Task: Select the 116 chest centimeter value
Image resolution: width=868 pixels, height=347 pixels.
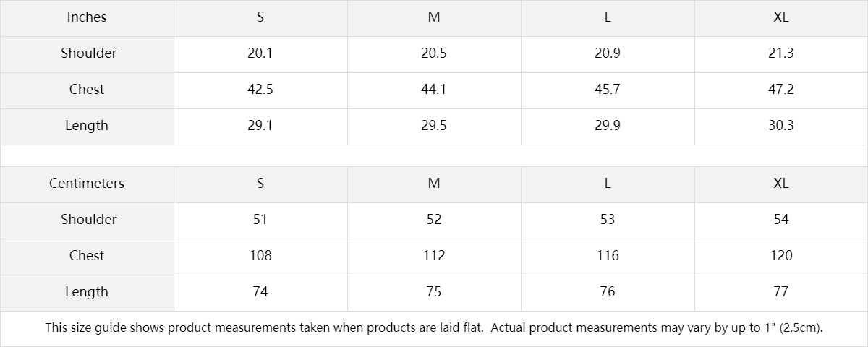Action: coord(608,256)
